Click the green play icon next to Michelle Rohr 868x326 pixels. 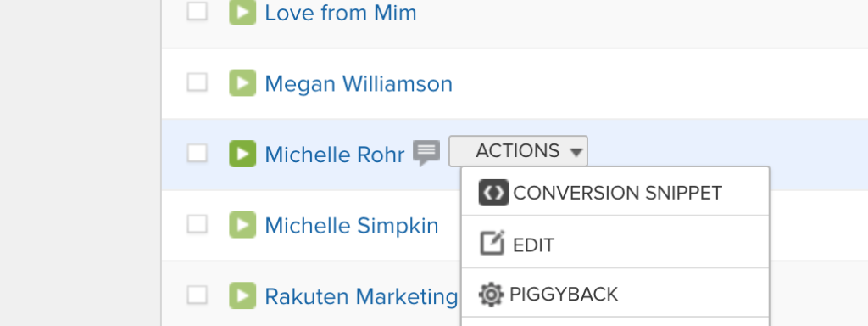242,154
